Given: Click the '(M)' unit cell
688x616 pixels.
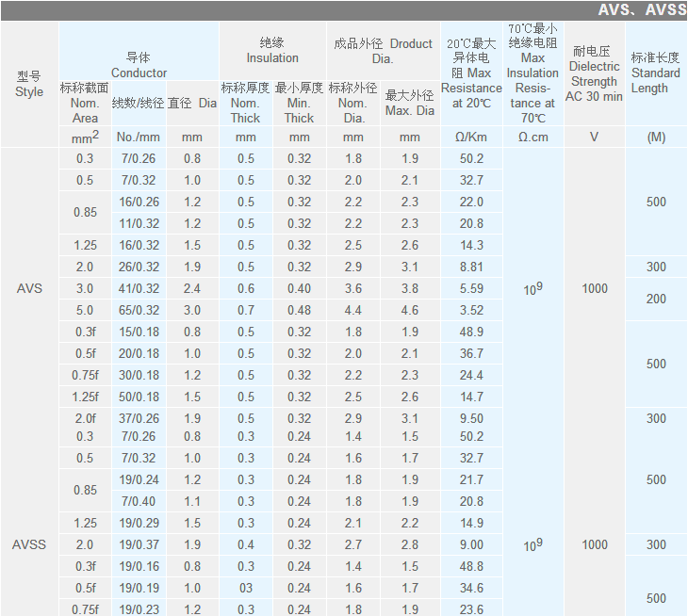Looking at the screenshot, I should [656, 138].
